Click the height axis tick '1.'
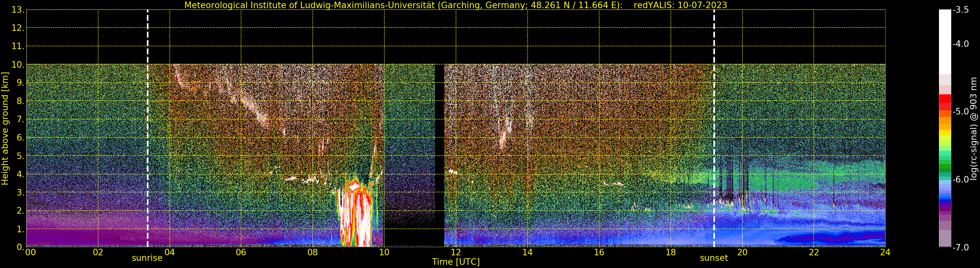Viewport: 980px width, 268px height. pos(21,229)
